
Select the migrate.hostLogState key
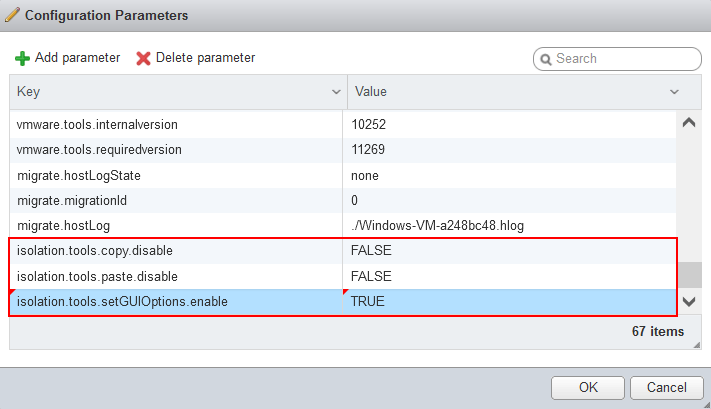(x=79, y=176)
